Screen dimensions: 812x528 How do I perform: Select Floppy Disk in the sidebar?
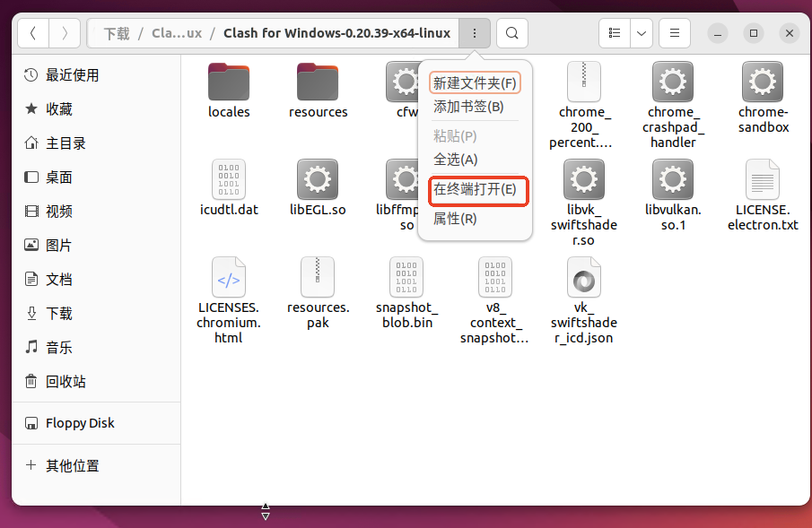pos(80,423)
